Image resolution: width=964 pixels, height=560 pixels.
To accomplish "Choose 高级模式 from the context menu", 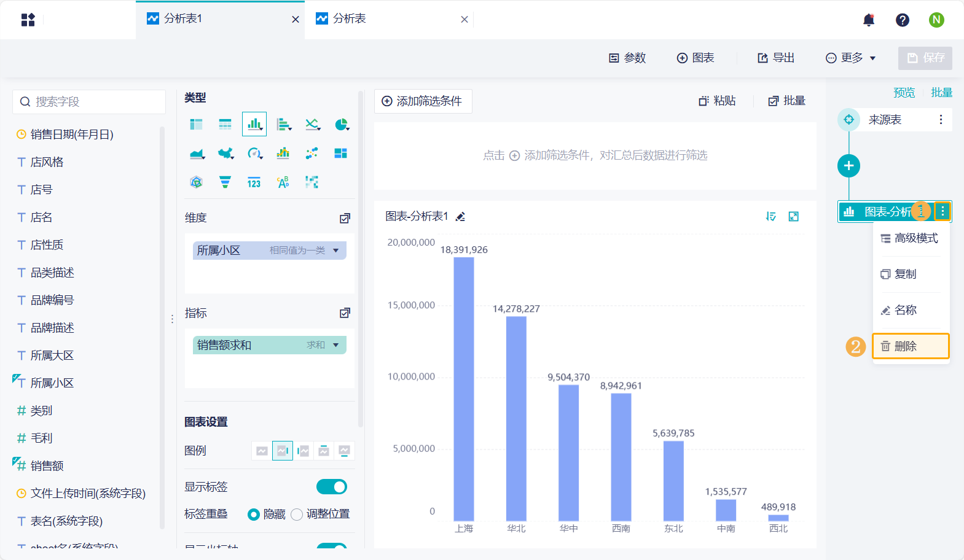I will 911,238.
